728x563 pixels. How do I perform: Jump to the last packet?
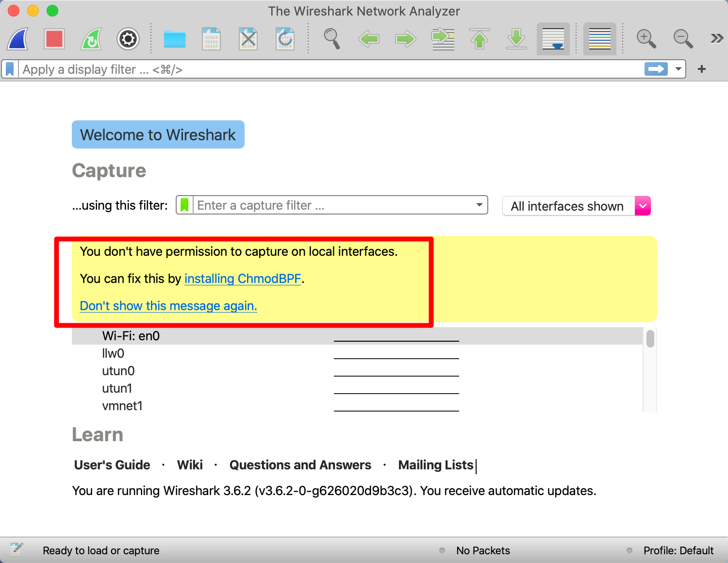[516, 39]
